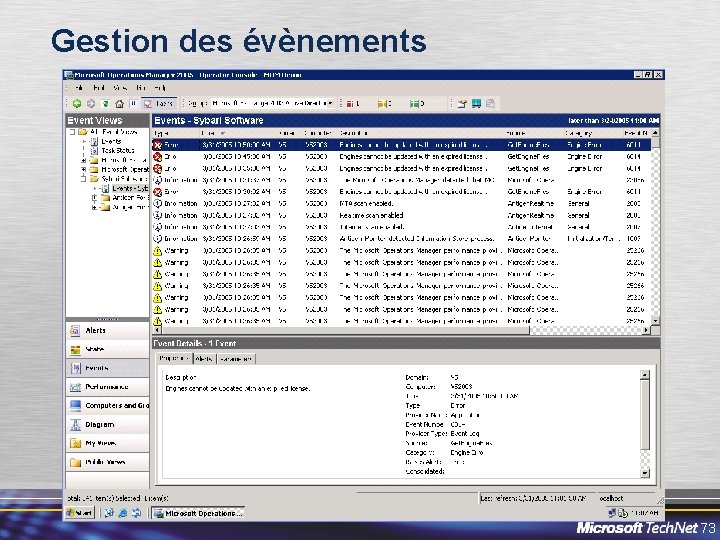Switch to Properties tab in Event Details
This screenshot has height=540, width=720.
point(175,359)
